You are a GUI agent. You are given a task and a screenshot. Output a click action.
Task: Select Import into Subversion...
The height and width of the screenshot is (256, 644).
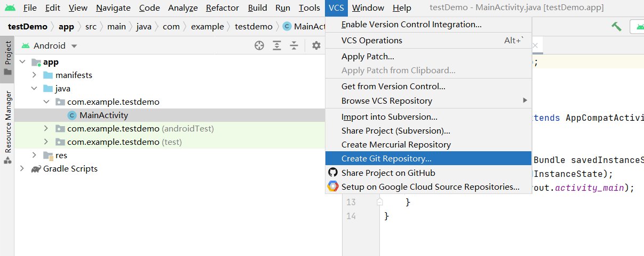click(x=428, y=117)
